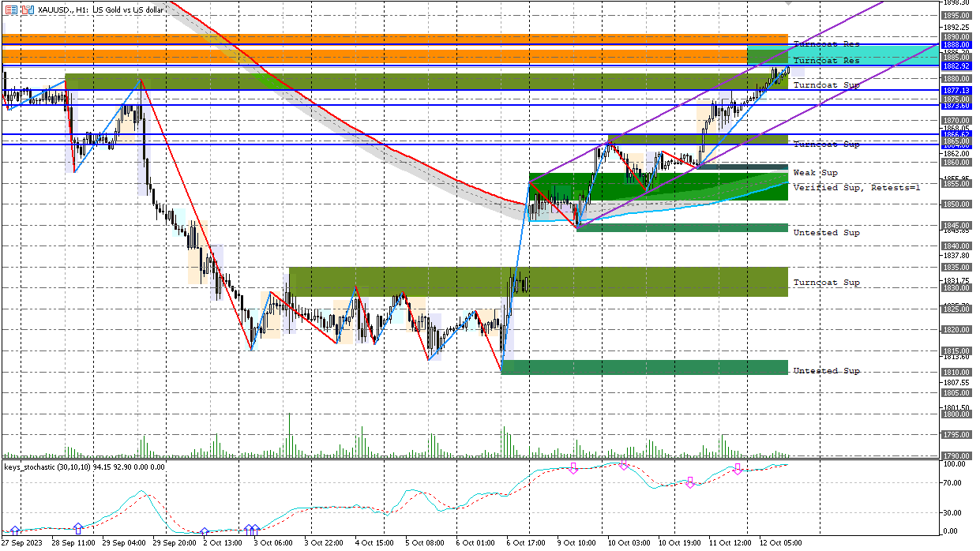This screenshot has height=551, width=980.
Task: Select the "Weak Sup" zone label
Action: [x=815, y=172]
